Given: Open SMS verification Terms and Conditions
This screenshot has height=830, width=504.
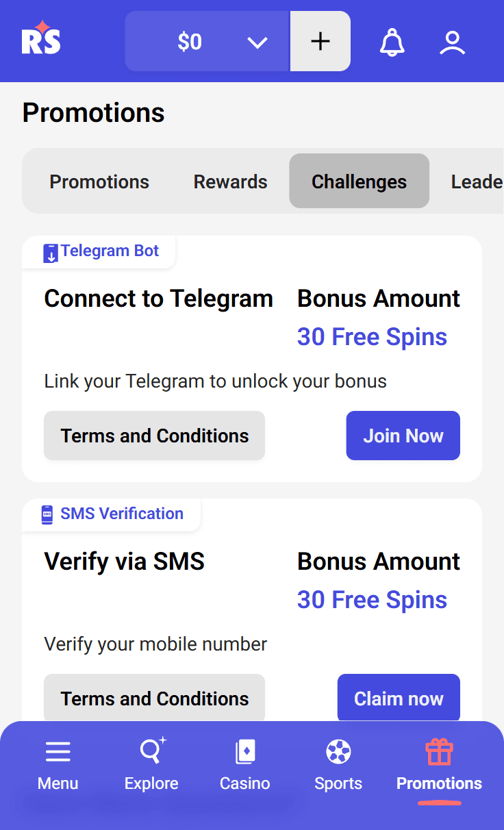Looking at the screenshot, I should click(154, 699).
